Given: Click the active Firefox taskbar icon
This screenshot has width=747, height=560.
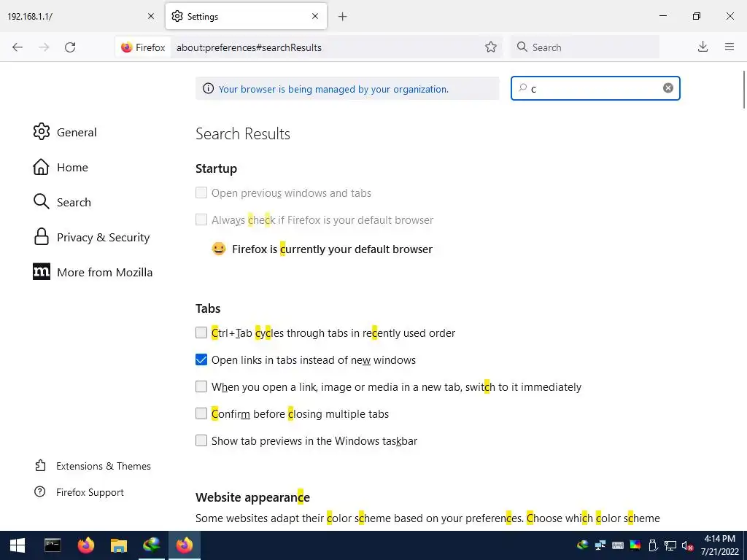Looking at the screenshot, I should click(x=185, y=545).
